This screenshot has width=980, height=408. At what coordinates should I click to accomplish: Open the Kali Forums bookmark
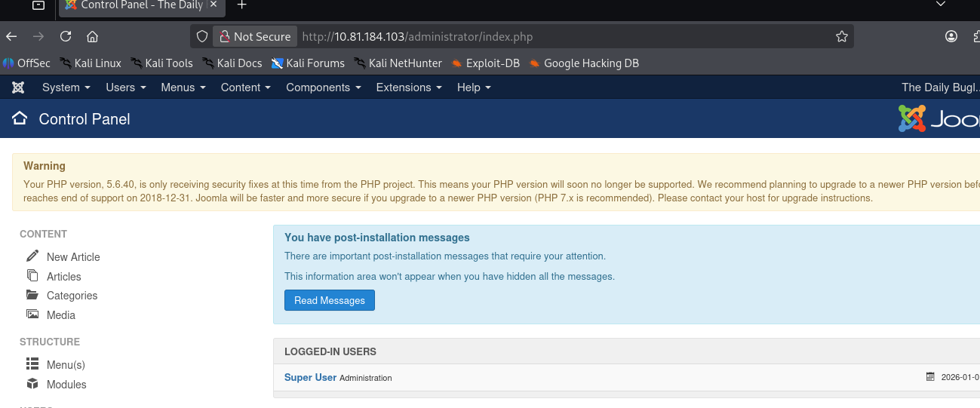pos(308,63)
